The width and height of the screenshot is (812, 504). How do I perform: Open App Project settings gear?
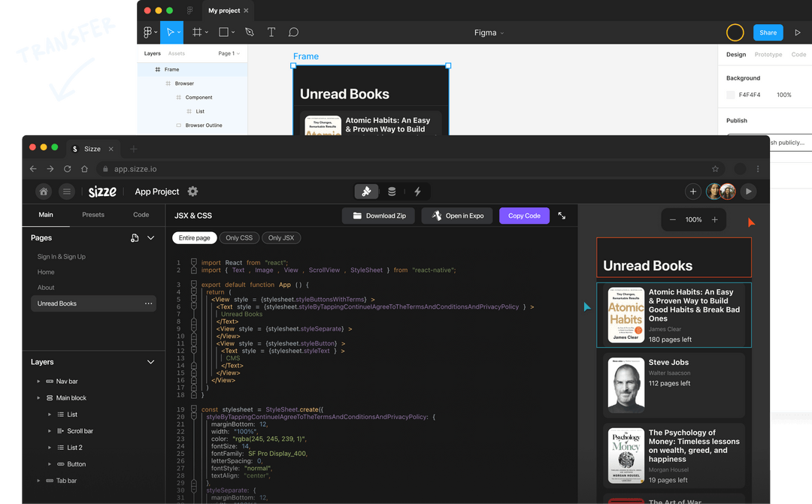point(193,192)
